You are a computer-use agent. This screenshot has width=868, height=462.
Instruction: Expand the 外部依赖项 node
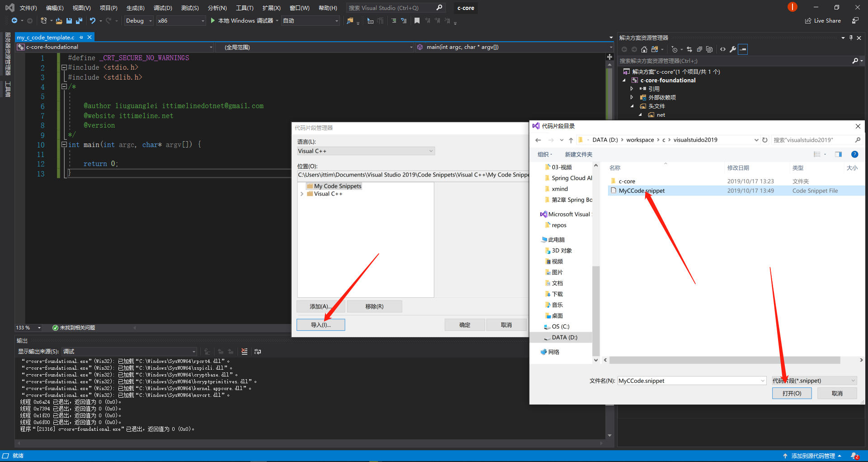pyautogui.click(x=632, y=98)
